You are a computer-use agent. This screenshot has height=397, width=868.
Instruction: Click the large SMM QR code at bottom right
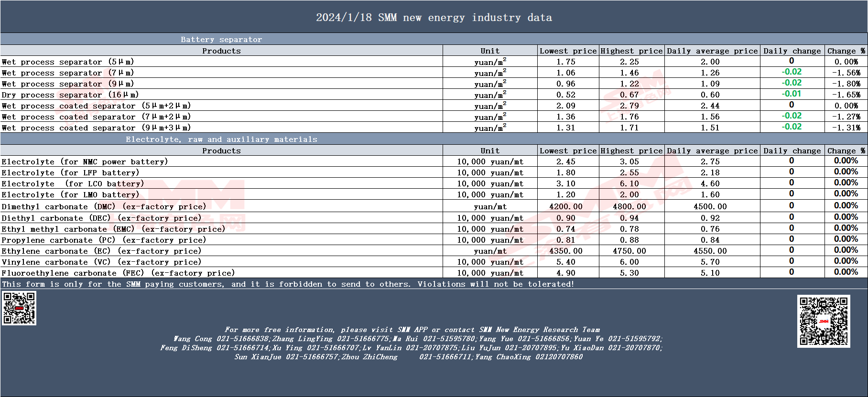(x=823, y=321)
